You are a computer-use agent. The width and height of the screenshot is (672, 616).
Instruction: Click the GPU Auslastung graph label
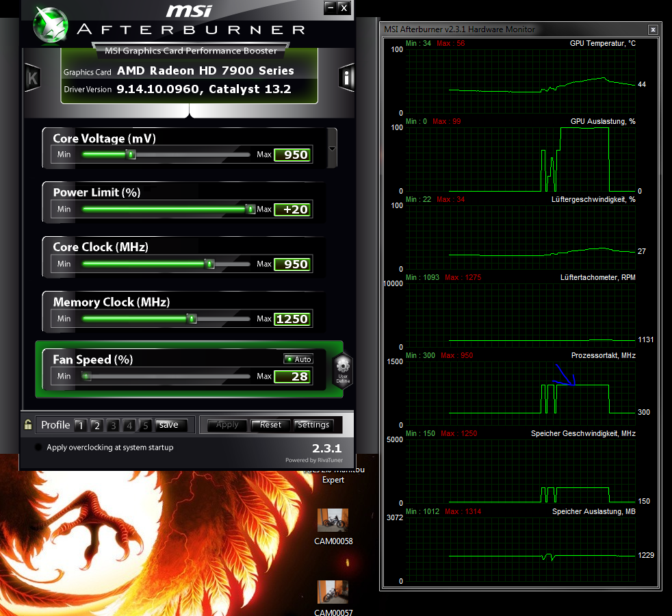603,121
